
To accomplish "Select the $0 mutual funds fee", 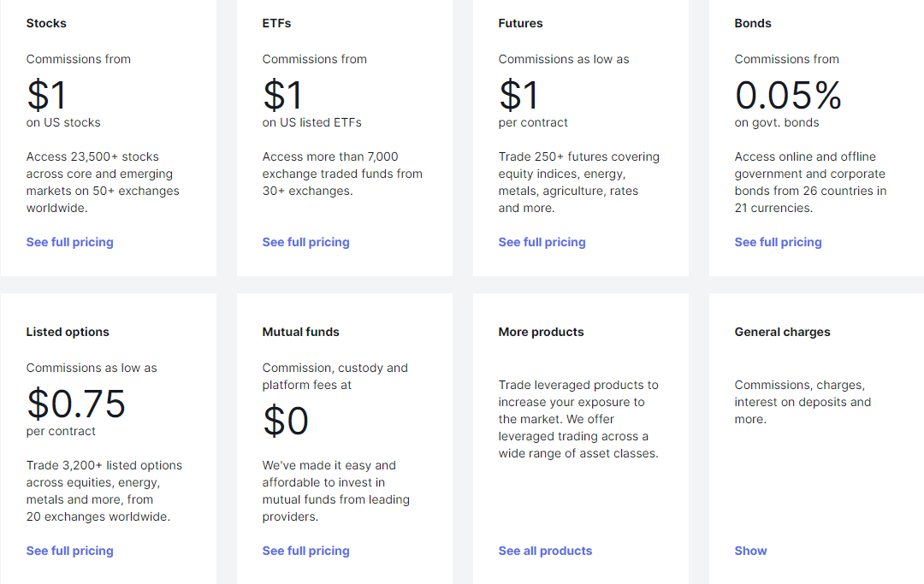I will pyautogui.click(x=286, y=421).
